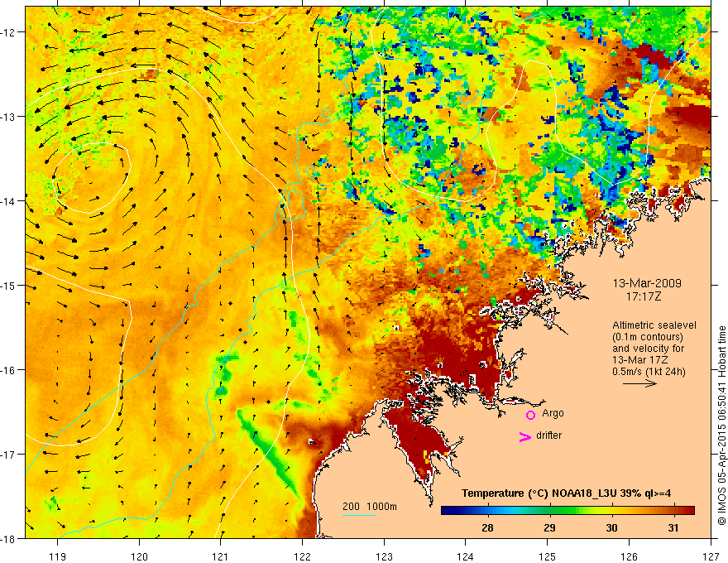The width and height of the screenshot is (728, 563).
Task: Click the '200 1000m' depth contour label
Action: (x=370, y=507)
